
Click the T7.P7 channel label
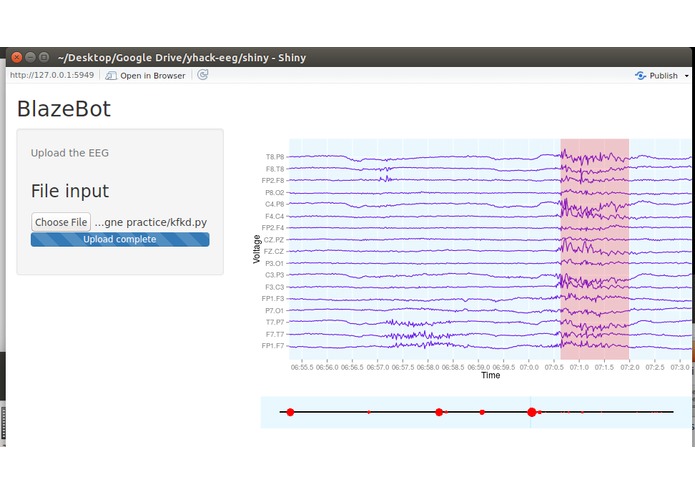coord(275,322)
